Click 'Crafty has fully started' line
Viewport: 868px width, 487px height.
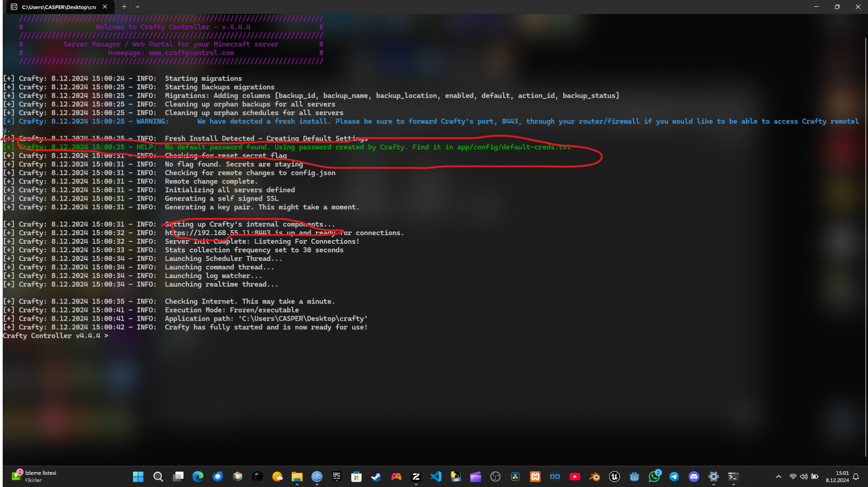coord(266,327)
